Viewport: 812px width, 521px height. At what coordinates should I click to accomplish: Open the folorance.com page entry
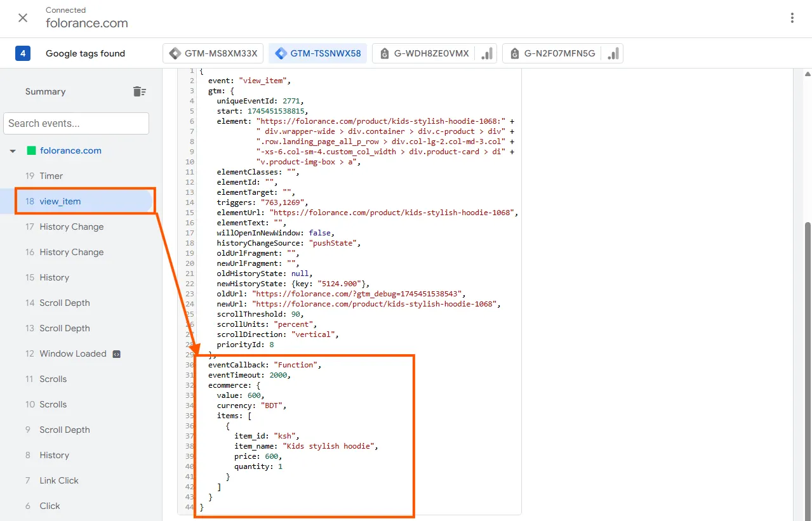pos(70,150)
